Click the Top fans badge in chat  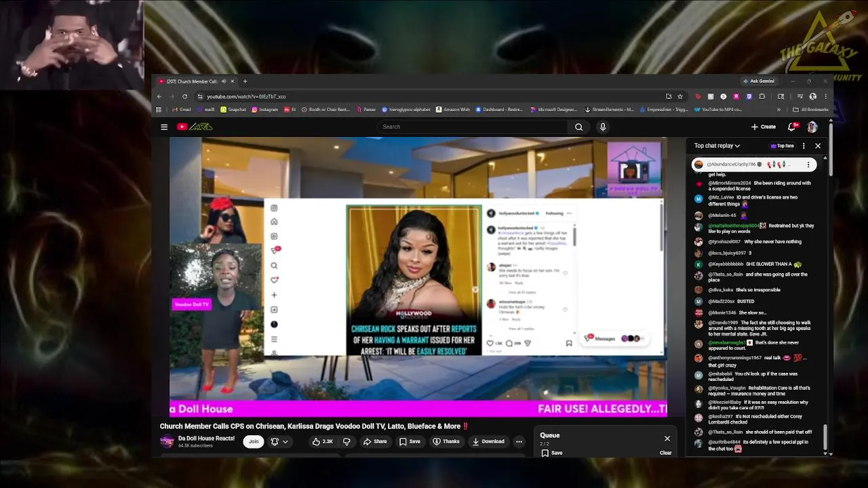(x=782, y=146)
